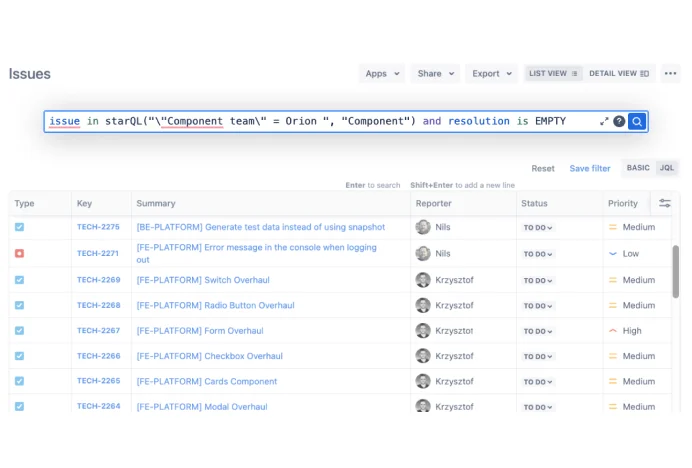This screenshot has height=468, width=692.
Task: Click task type icon for TECH-2269
Action: coord(19,280)
